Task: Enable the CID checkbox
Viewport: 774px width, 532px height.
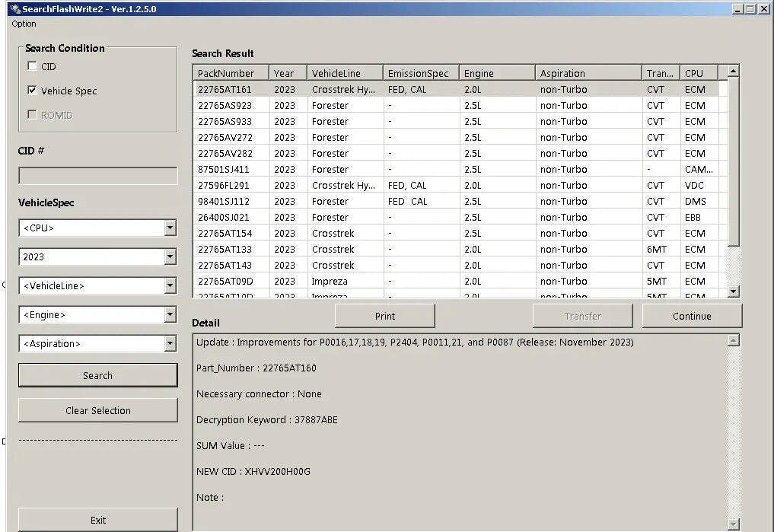Action: 32,66
